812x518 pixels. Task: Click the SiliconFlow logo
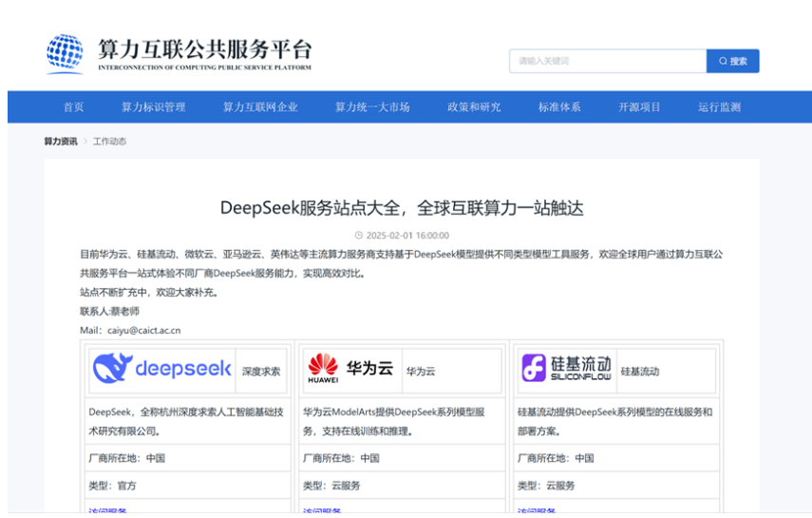[567, 368]
